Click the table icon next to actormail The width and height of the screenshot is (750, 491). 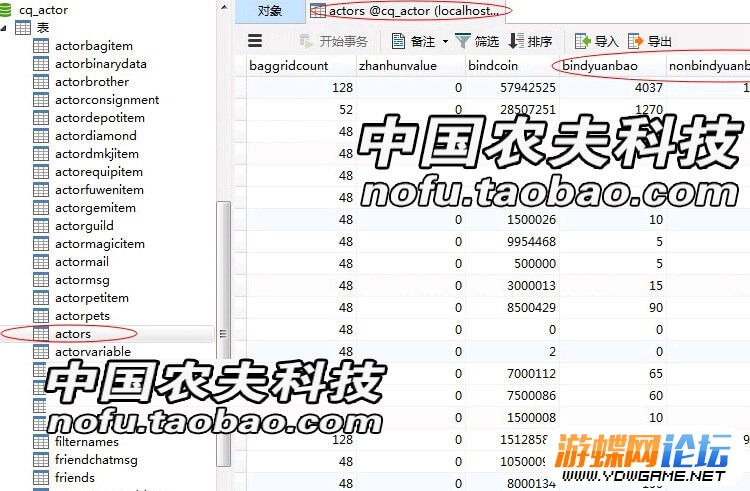[x=41, y=262]
